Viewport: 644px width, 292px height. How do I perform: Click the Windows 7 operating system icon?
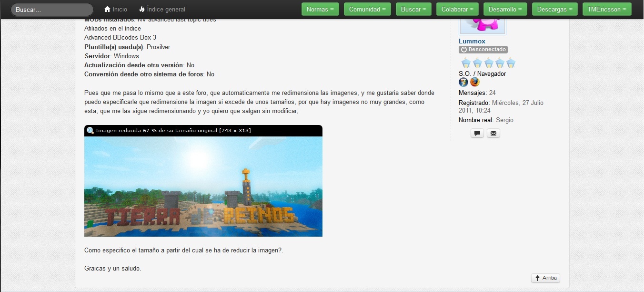tap(463, 82)
